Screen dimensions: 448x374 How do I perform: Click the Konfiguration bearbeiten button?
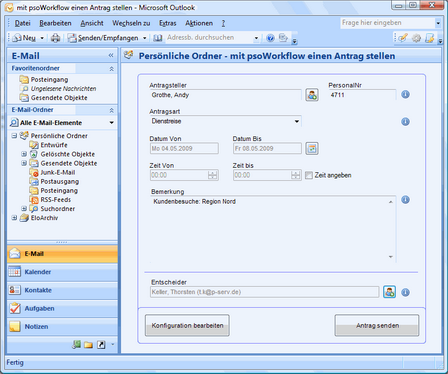(187, 325)
